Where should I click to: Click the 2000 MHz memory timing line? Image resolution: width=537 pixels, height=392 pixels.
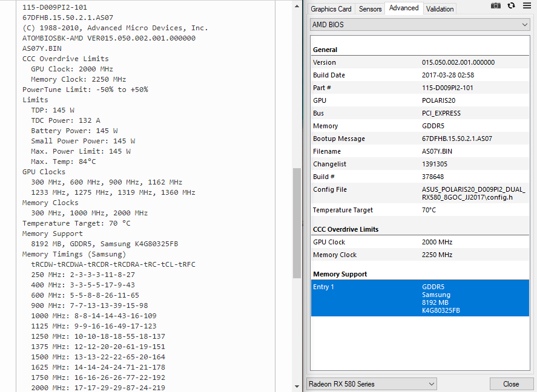coord(98,388)
